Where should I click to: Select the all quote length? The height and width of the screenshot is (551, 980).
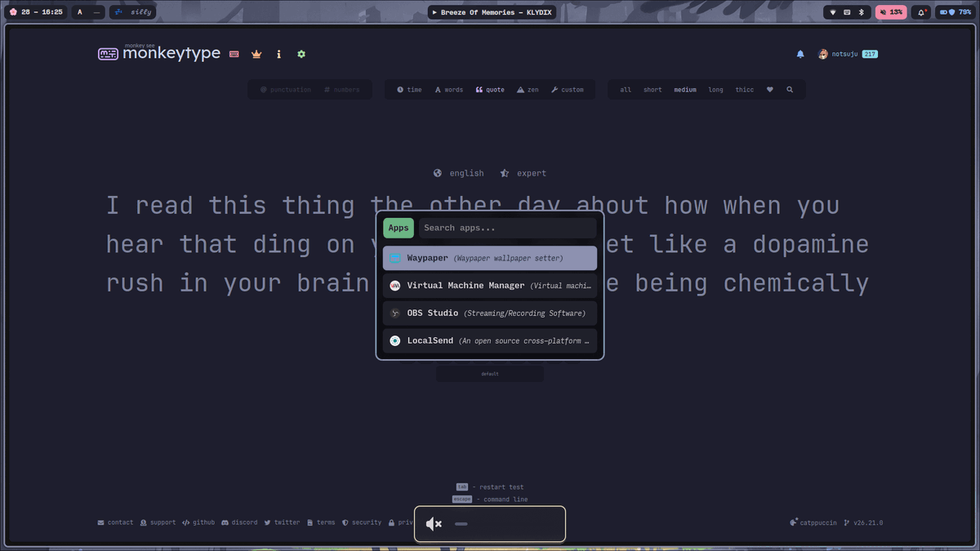point(626,90)
